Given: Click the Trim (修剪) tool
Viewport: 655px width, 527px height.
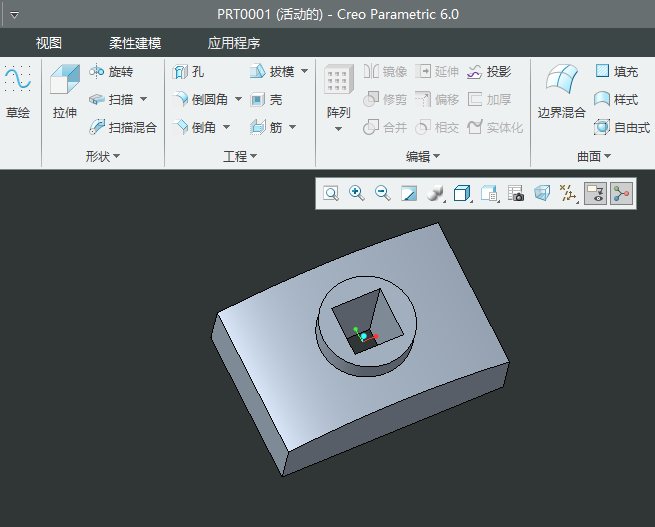Looking at the screenshot, I should [385, 99].
